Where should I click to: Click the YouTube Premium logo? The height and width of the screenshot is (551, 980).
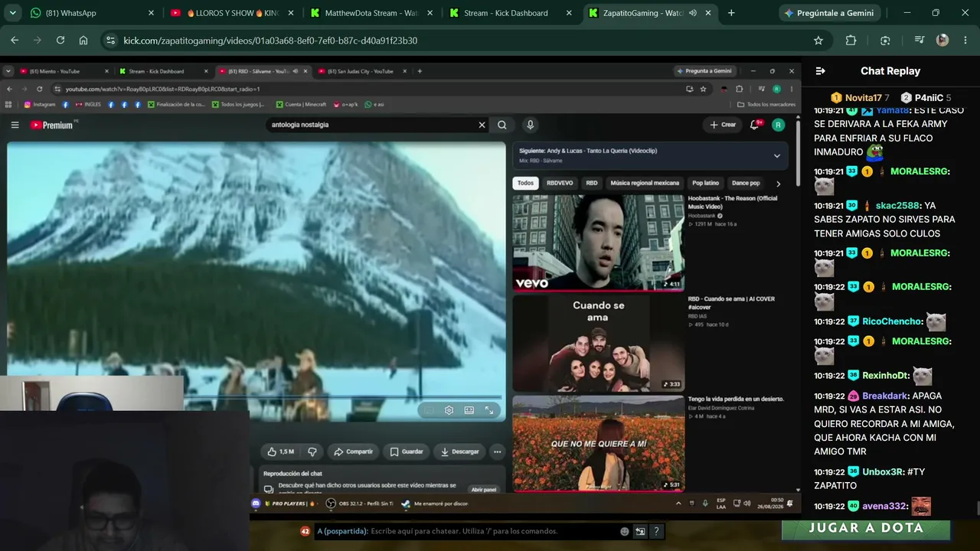pos(51,125)
